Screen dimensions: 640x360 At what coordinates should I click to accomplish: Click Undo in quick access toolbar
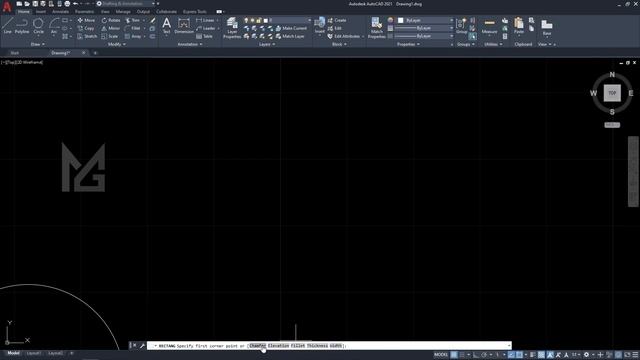coord(76,4)
